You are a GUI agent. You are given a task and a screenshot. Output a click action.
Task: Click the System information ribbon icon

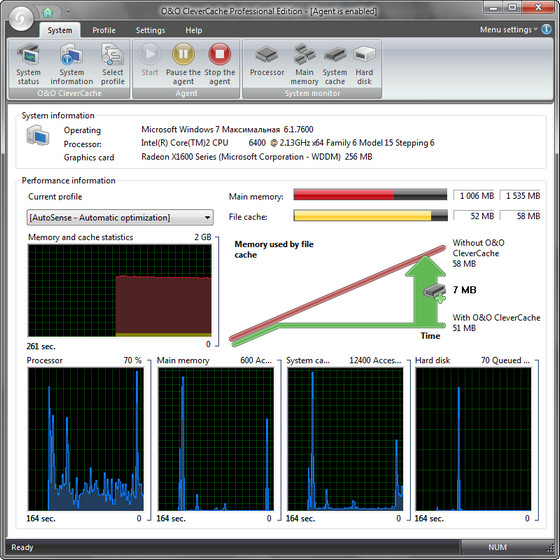71,64
